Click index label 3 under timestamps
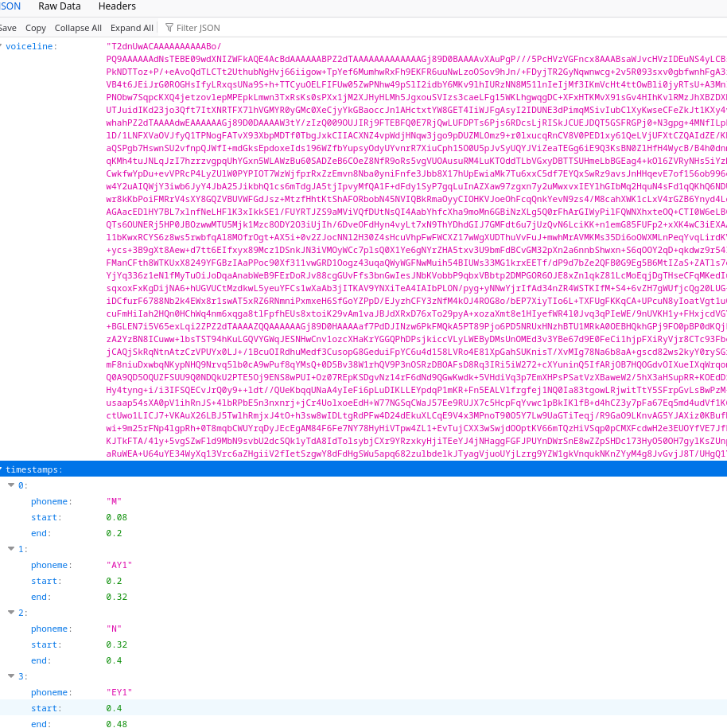The image size is (727, 728). pos(21,676)
